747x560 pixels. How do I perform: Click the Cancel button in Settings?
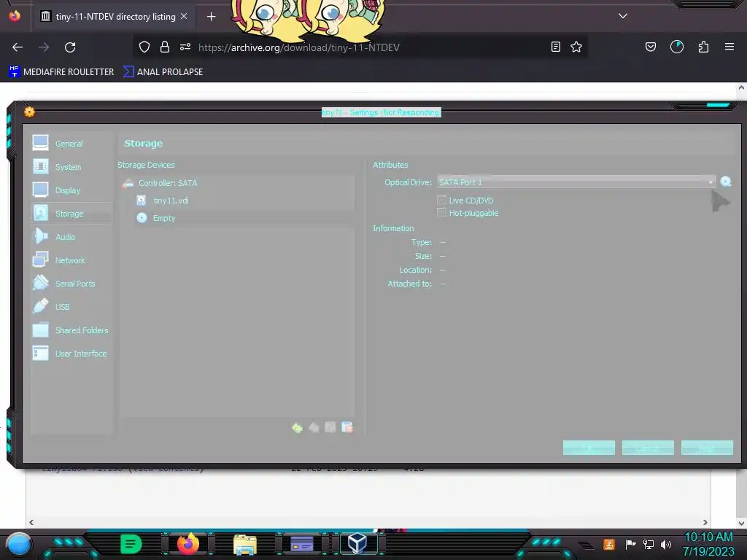(648, 448)
